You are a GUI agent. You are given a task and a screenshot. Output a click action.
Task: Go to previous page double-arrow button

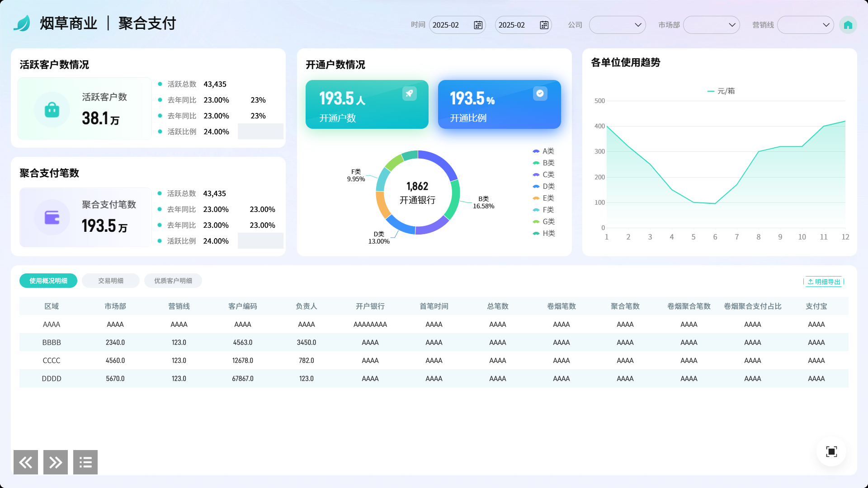(x=26, y=462)
